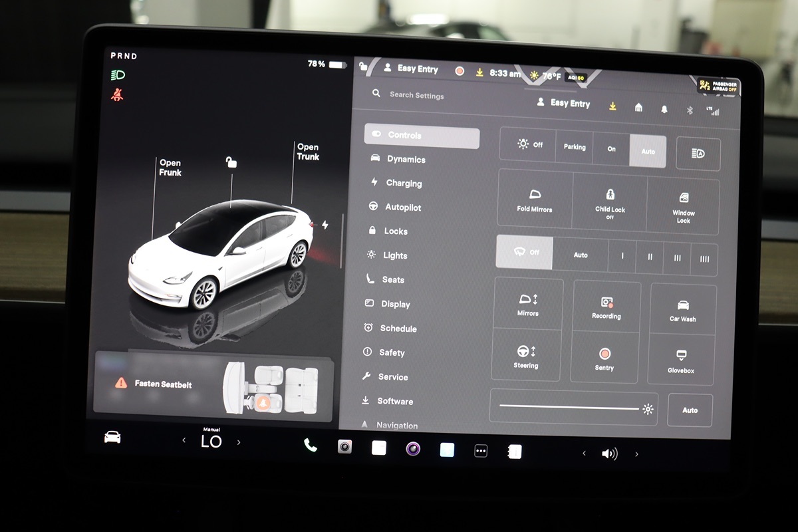
Task: Adjust the display brightness slider
Action: 569,406
